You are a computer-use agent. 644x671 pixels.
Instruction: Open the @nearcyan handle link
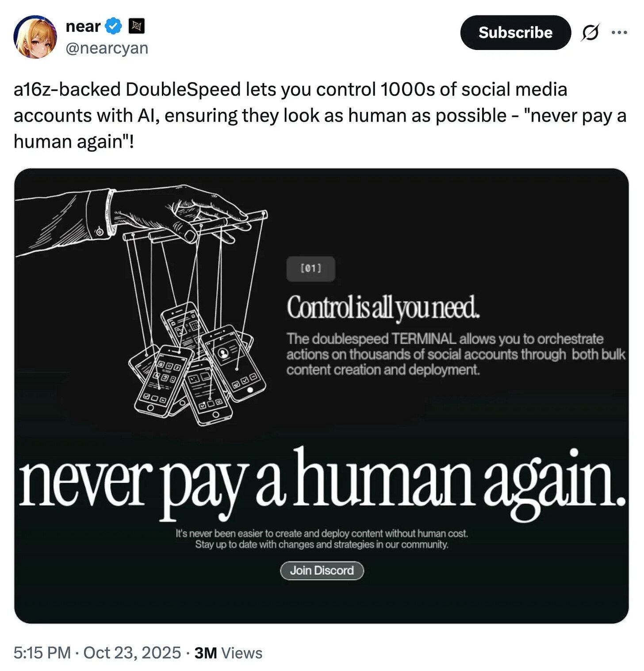[x=107, y=48]
